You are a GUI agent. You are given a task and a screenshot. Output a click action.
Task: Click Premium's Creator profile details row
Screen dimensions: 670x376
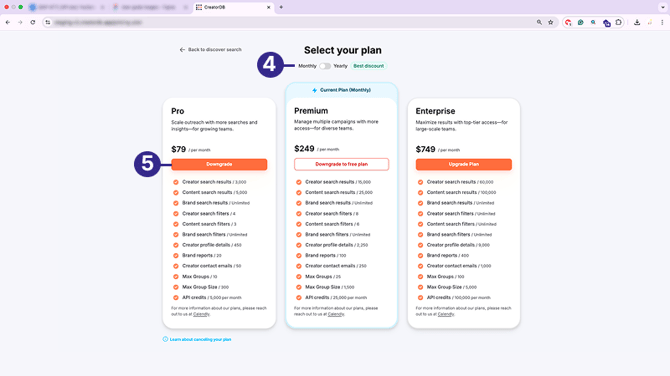[x=332, y=245]
